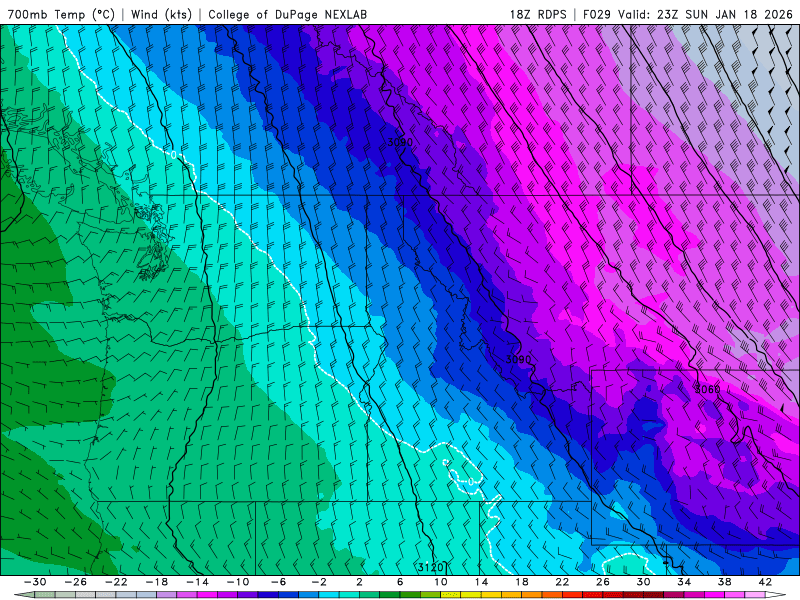Click the white "0" isotherm label on the cyan band
Screen dimensions: 800x600
click(173, 155)
